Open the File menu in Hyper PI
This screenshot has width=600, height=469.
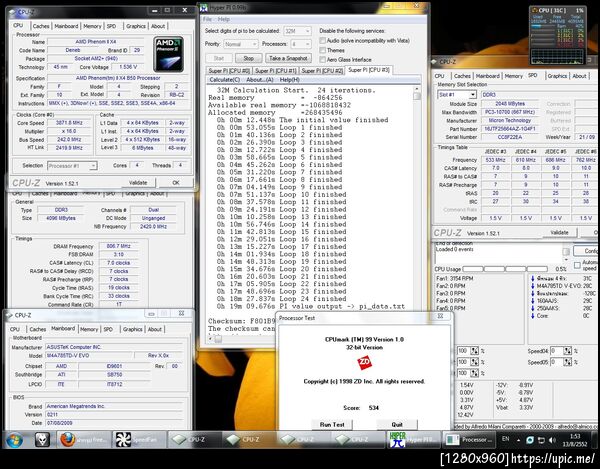pyautogui.click(x=207, y=19)
